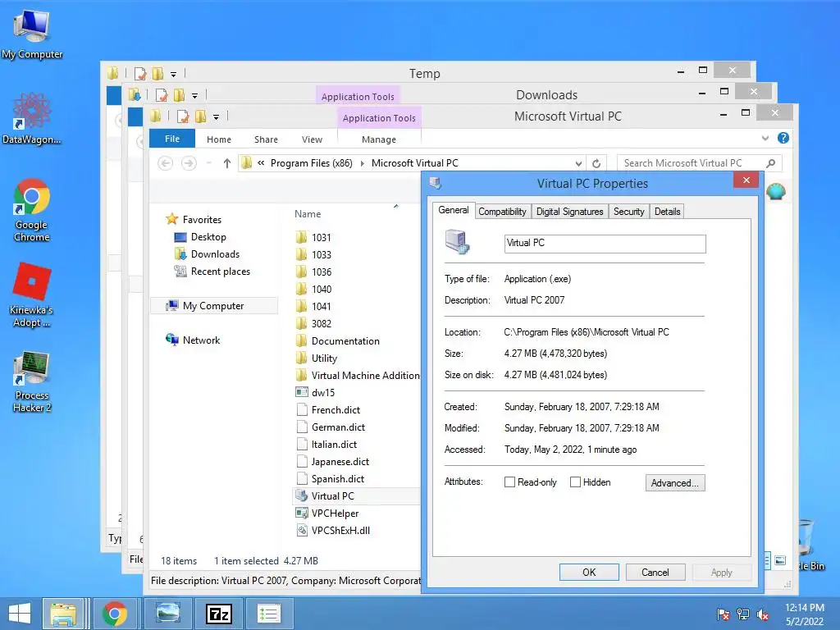Open DataWagon desktop shortcut
The image size is (840, 630).
[x=32, y=118]
